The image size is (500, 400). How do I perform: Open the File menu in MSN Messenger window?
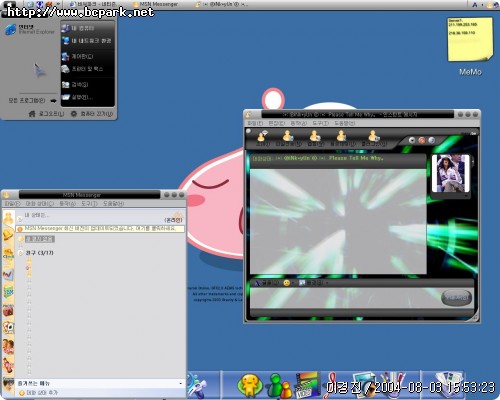[x=13, y=203]
